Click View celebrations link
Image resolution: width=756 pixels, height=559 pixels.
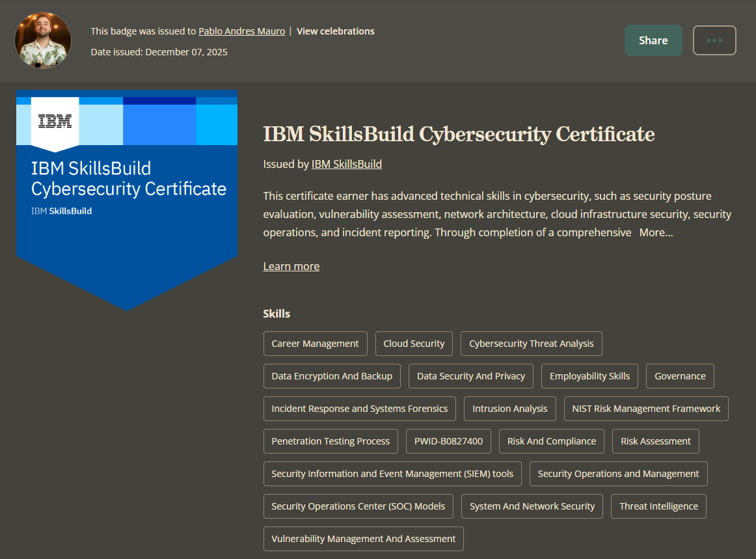(335, 31)
